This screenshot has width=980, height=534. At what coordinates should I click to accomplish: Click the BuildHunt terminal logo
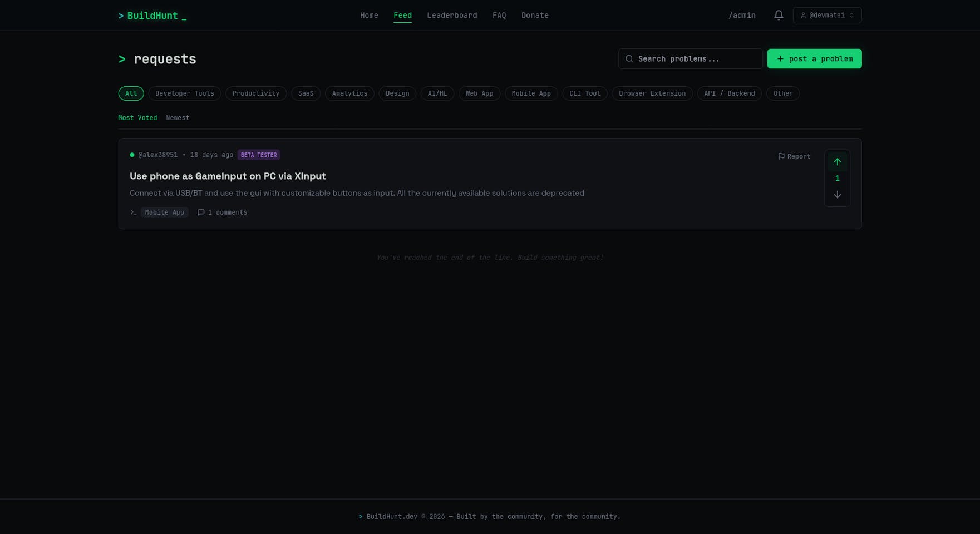(152, 15)
